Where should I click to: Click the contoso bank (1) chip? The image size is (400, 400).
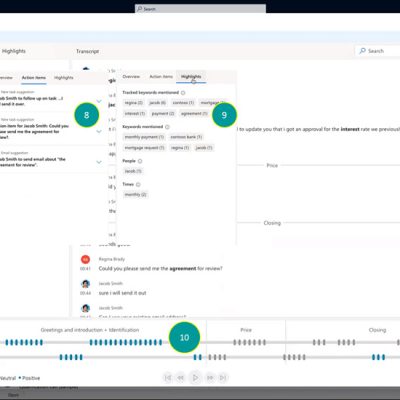(186, 137)
